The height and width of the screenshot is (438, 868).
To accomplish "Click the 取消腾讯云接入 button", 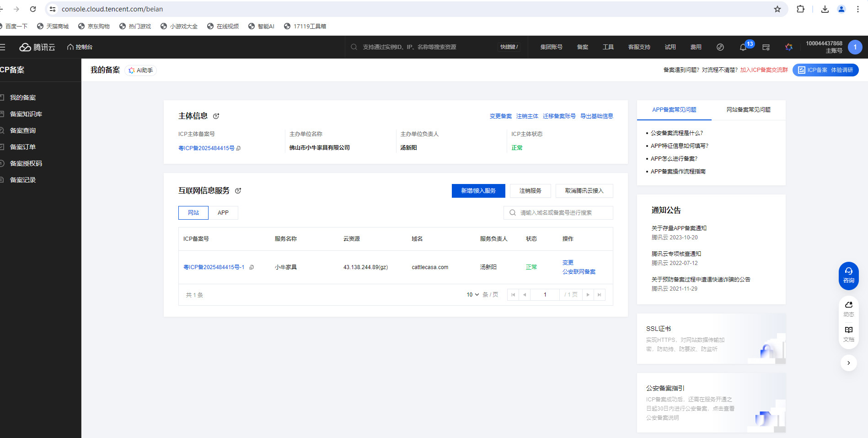I will coord(584,191).
